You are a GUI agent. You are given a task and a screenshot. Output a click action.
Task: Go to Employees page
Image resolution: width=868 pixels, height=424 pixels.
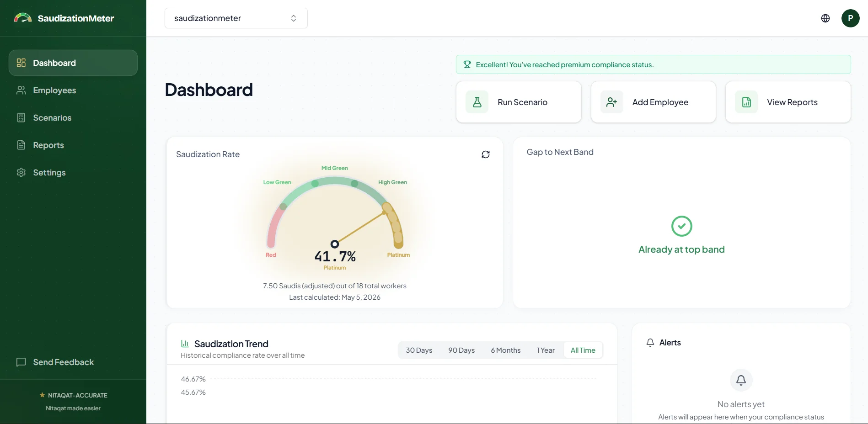click(73, 90)
